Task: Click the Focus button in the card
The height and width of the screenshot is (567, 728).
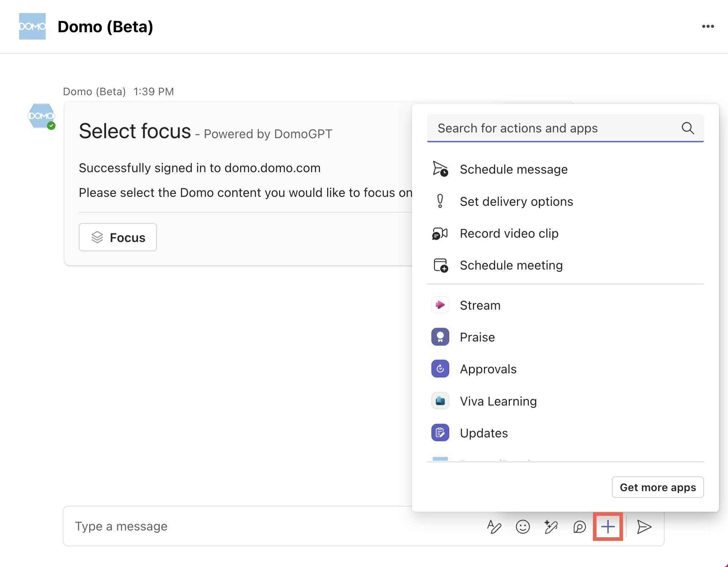Action: click(118, 237)
